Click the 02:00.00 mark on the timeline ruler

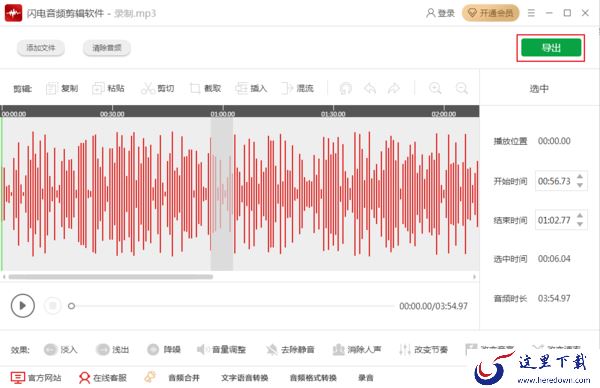[443, 114]
